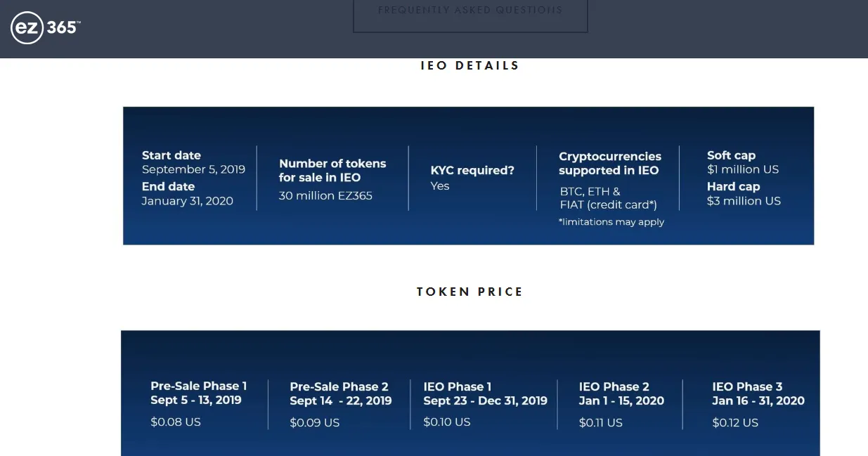Click the BTC, ETH & FIAT text
Viewport: 868px width, 456px height.
608,198
